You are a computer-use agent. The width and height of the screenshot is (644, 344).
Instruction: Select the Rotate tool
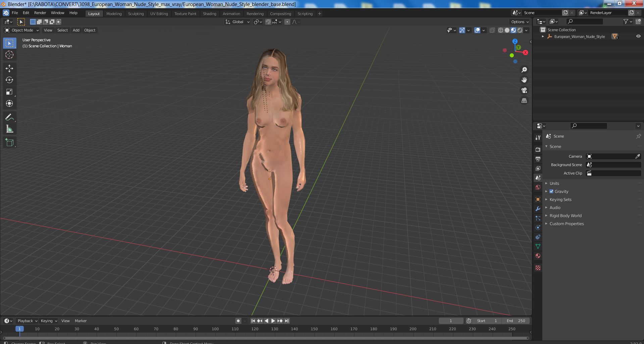tap(9, 80)
